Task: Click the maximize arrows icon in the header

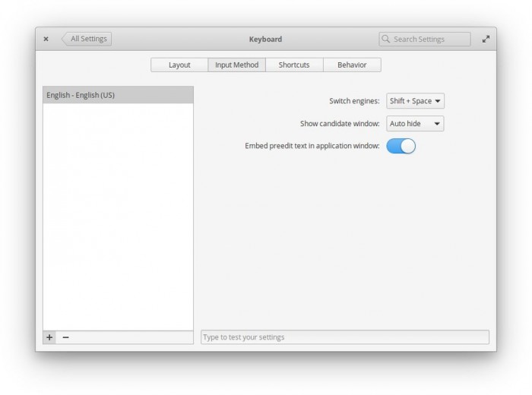Action: [486, 39]
